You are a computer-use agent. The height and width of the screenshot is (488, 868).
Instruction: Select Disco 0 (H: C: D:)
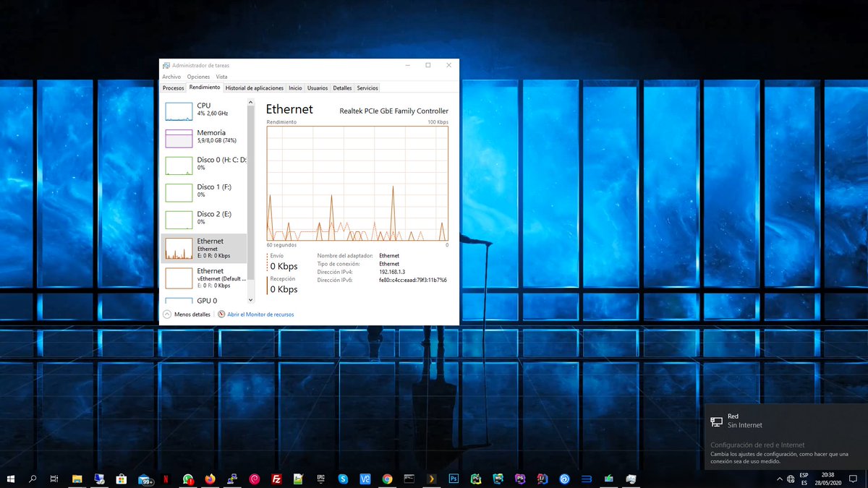click(x=203, y=165)
